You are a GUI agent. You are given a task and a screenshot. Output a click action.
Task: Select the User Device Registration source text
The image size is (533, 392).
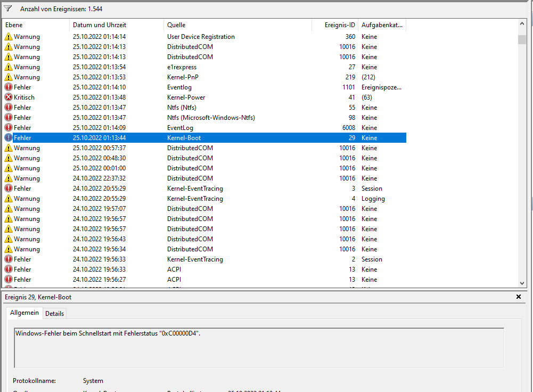point(201,37)
